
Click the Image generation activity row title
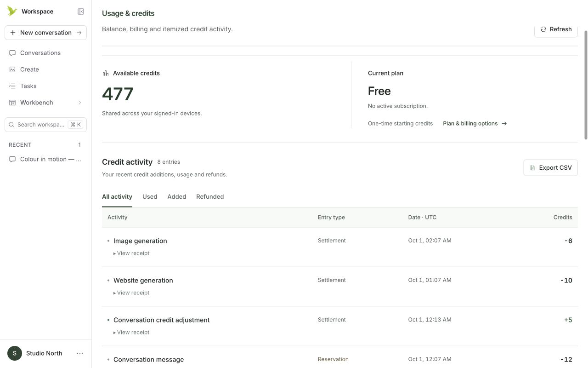click(x=140, y=241)
